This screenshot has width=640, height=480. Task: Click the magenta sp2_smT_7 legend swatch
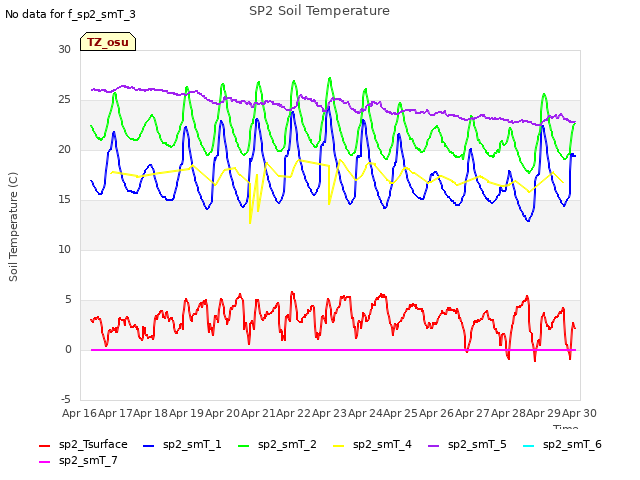[44, 462]
